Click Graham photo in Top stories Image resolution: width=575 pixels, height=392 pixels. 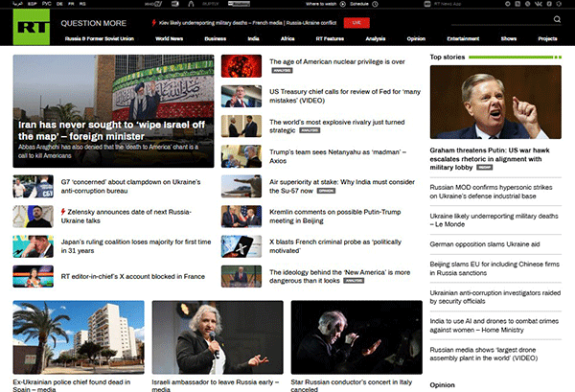pyautogui.click(x=495, y=102)
